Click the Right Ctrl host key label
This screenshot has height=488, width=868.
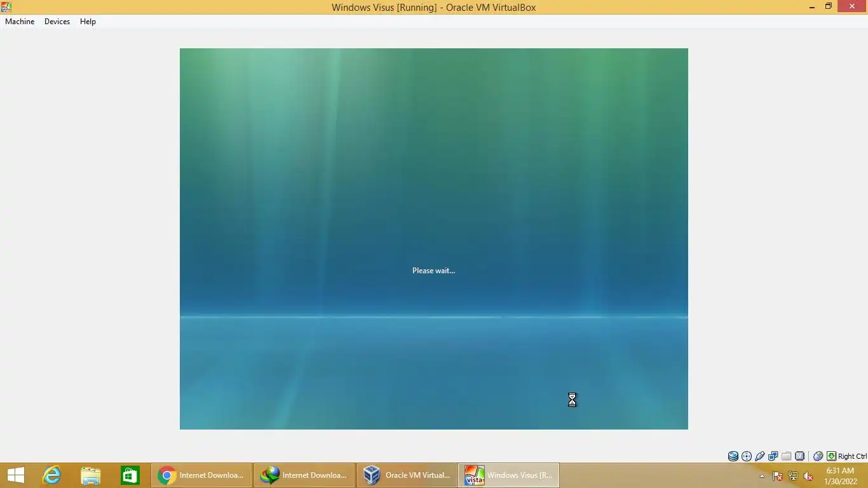click(x=852, y=456)
